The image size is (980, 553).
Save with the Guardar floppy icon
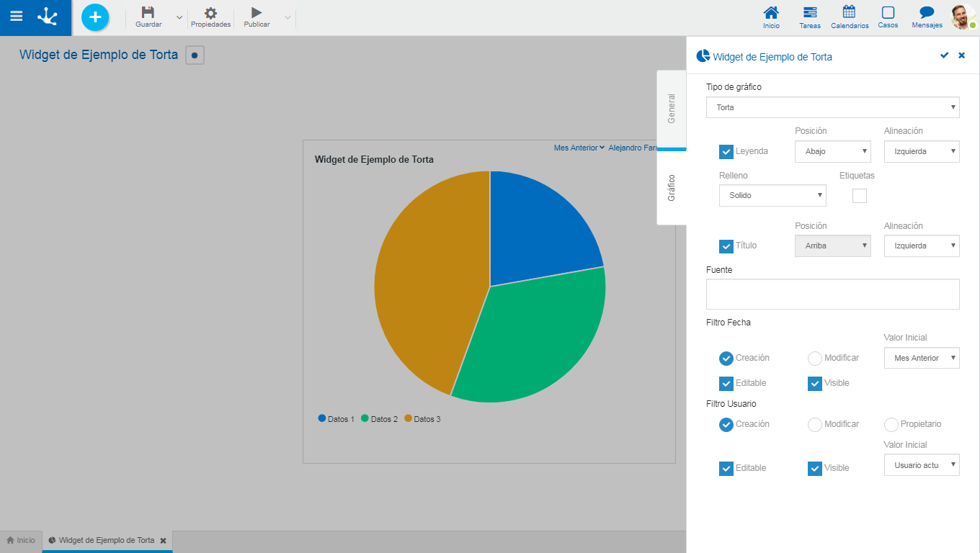tap(148, 12)
